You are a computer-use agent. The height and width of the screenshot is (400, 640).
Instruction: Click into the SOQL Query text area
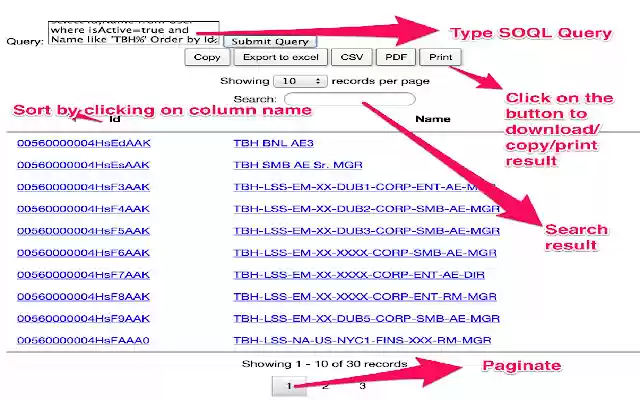pos(134,33)
